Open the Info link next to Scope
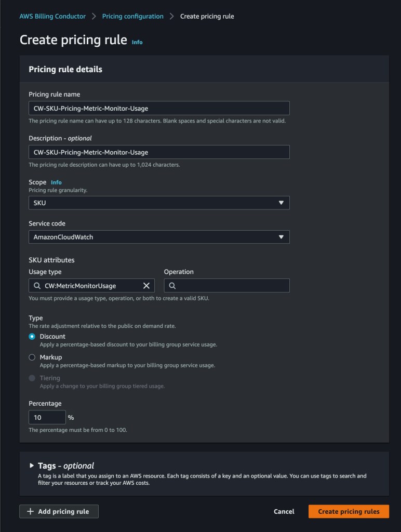 pos(56,182)
